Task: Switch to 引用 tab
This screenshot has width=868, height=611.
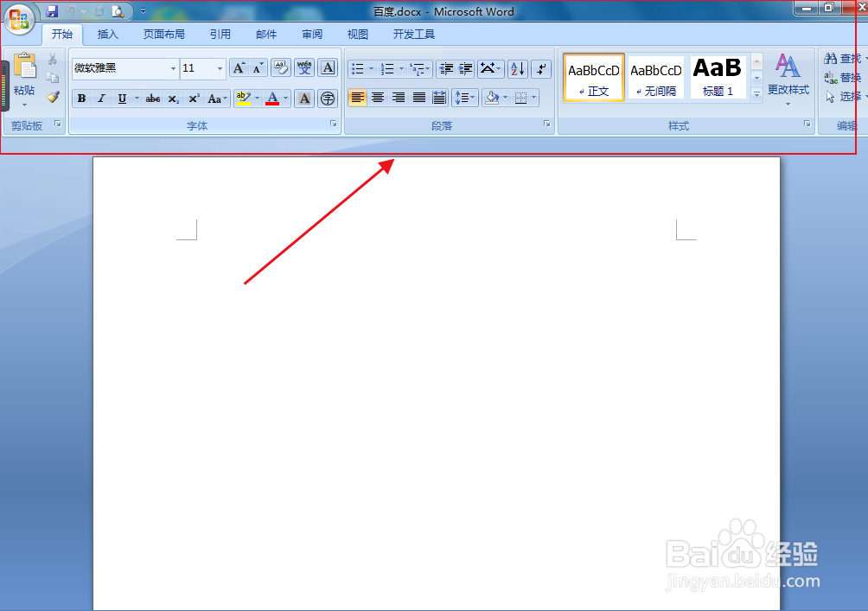Action: click(220, 35)
